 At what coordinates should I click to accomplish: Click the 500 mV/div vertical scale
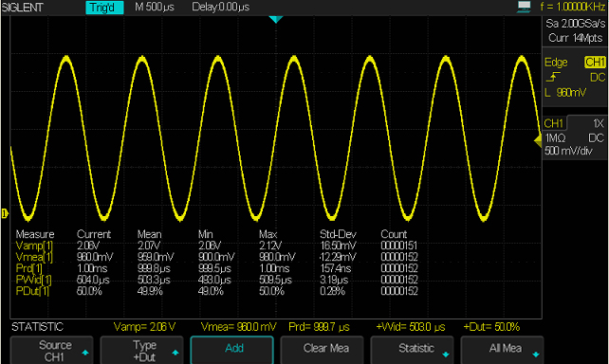coord(568,151)
